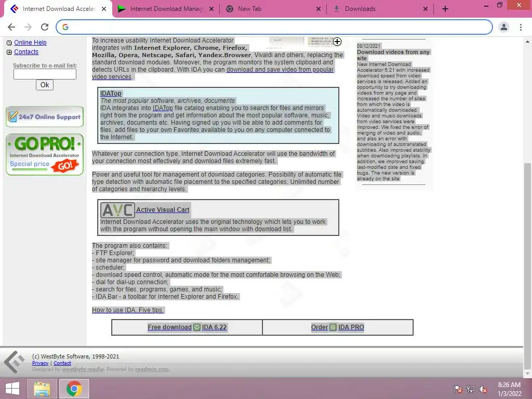532x399 pixels.
Task: Open the IDA 6.22 download link
Action: 214,327
